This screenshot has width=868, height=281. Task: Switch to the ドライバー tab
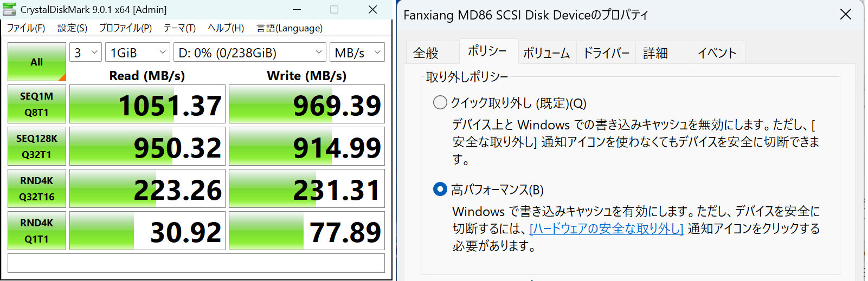point(606,53)
